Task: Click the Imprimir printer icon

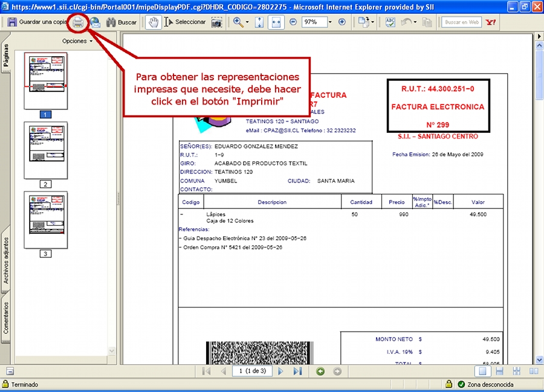Action: [x=78, y=22]
